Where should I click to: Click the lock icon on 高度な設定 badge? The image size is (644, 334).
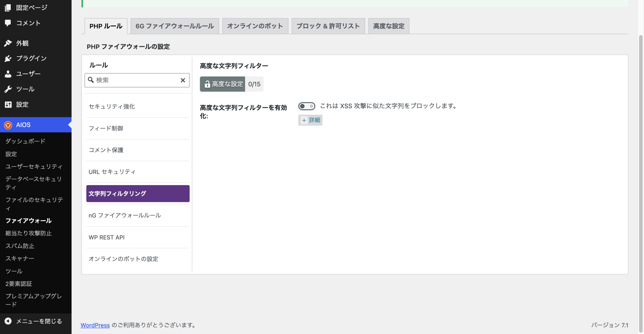point(207,84)
